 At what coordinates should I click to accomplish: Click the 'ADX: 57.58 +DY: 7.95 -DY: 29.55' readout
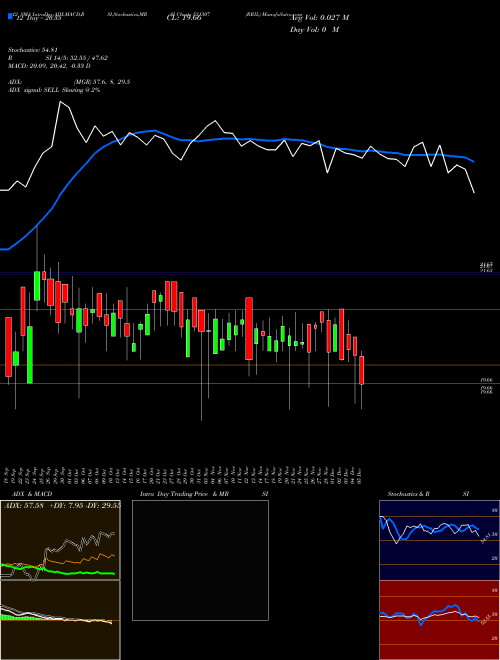pos(62,505)
